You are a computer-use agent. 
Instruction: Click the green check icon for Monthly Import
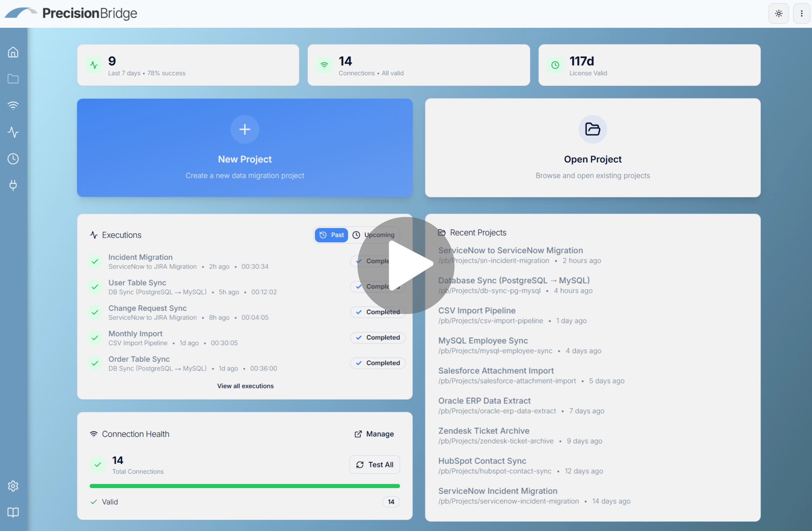tap(95, 338)
